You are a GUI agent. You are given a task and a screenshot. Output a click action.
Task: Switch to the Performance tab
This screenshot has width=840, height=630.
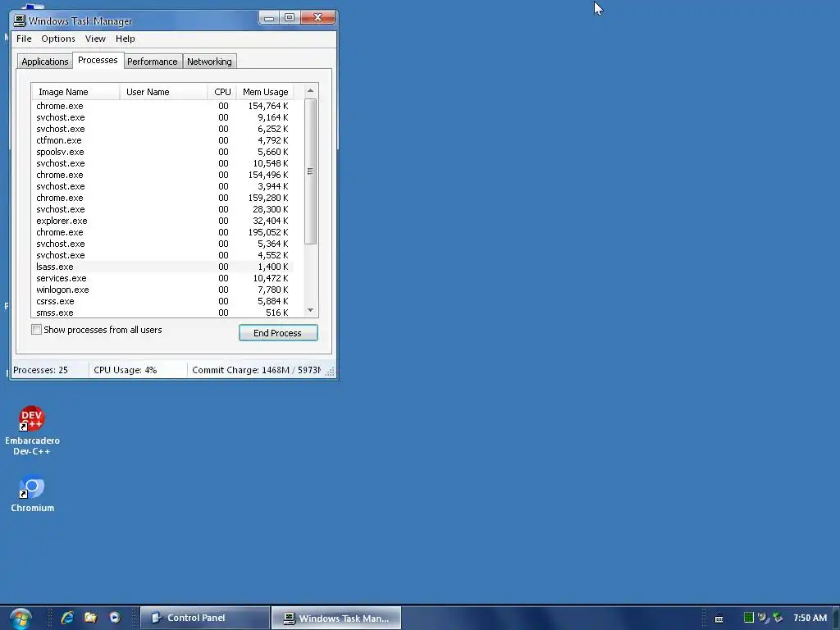152,61
